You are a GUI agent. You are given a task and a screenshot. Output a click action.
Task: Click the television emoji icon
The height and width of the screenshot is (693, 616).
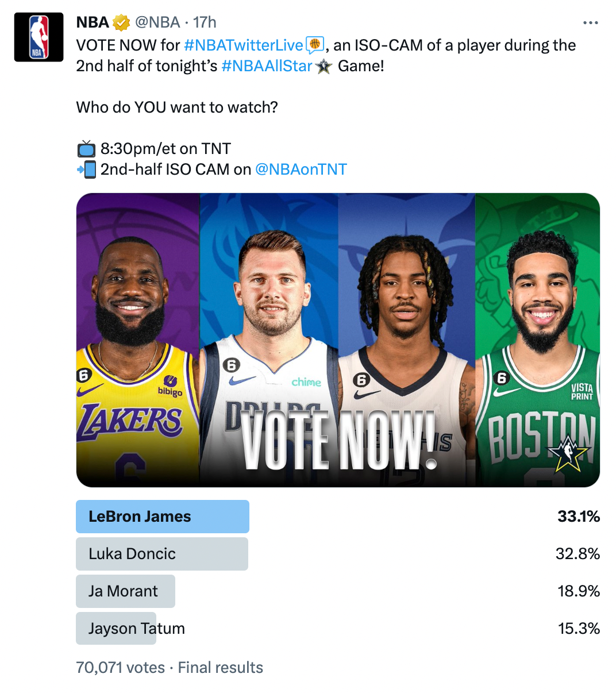click(x=86, y=149)
